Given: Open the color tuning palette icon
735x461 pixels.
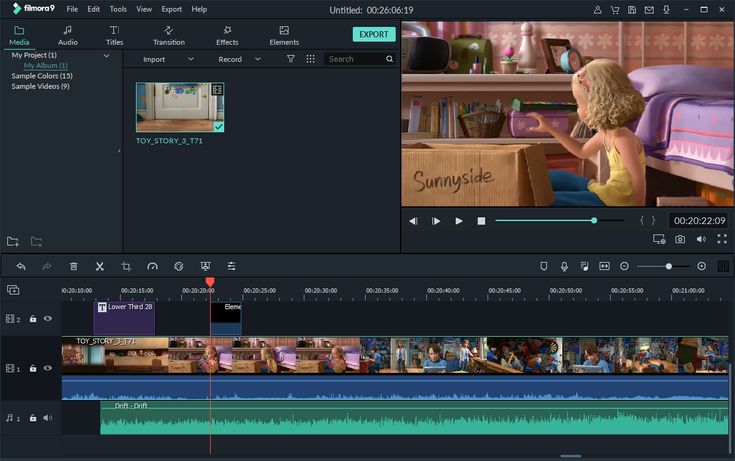Looking at the screenshot, I should pos(179,266).
